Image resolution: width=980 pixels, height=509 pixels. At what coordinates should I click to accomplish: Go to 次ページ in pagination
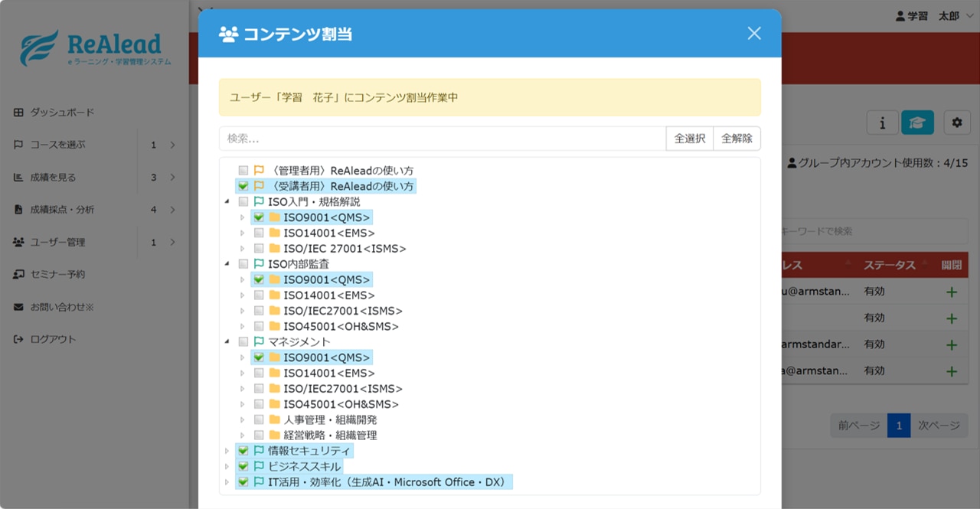[x=939, y=426]
